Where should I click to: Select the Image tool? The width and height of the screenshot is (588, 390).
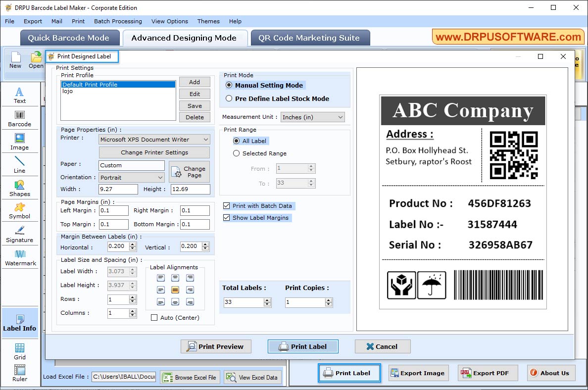[20, 142]
